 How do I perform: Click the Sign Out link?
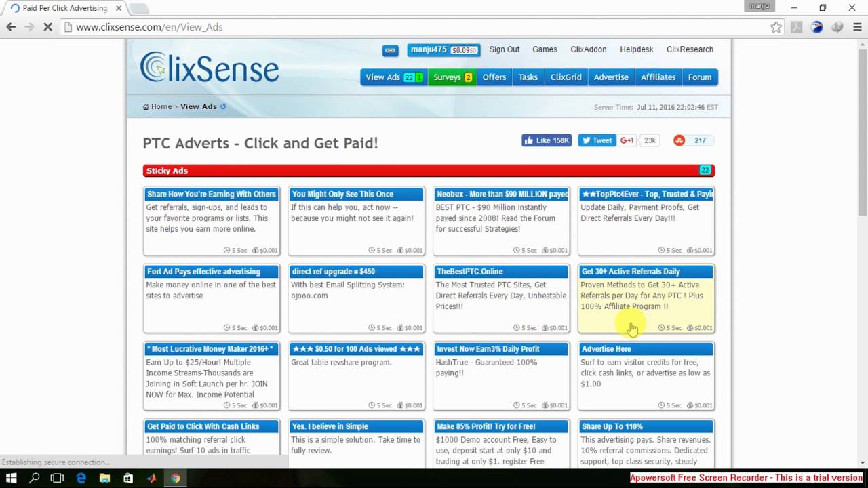click(504, 49)
